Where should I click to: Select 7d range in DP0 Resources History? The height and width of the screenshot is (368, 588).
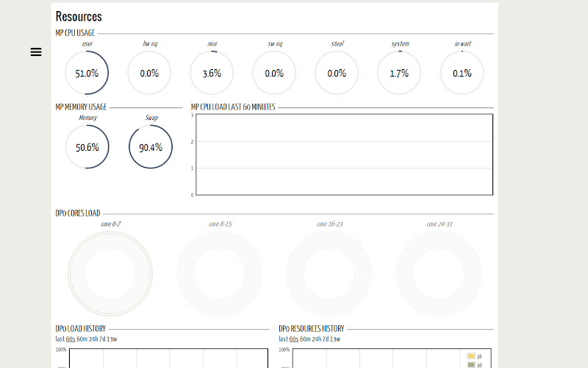pyautogui.click(x=325, y=339)
